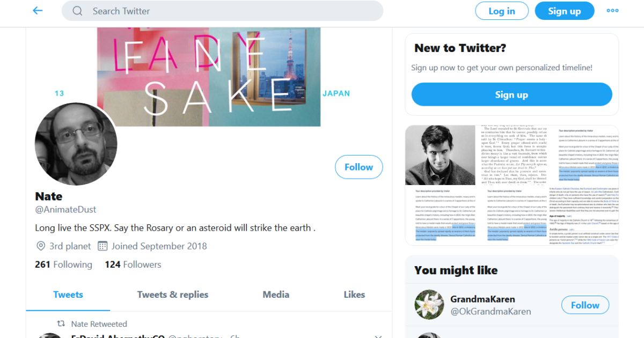Click the Sign up button in the header
This screenshot has width=644, height=338.
[564, 11]
